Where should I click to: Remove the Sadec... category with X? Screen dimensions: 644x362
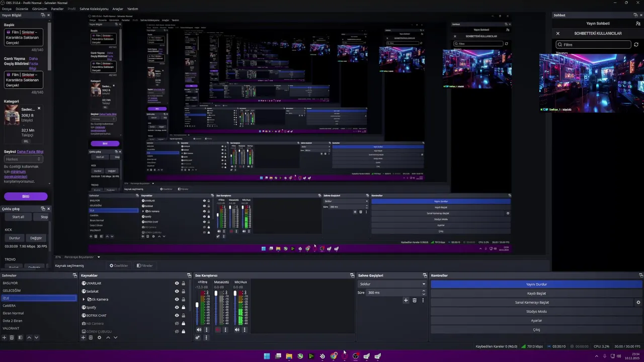39,109
